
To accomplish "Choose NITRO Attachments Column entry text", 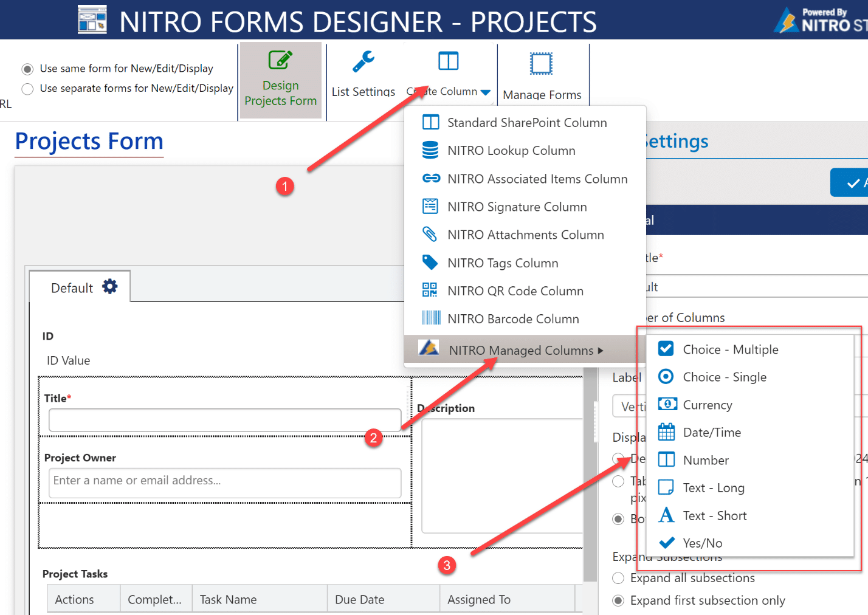I will point(526,235).
